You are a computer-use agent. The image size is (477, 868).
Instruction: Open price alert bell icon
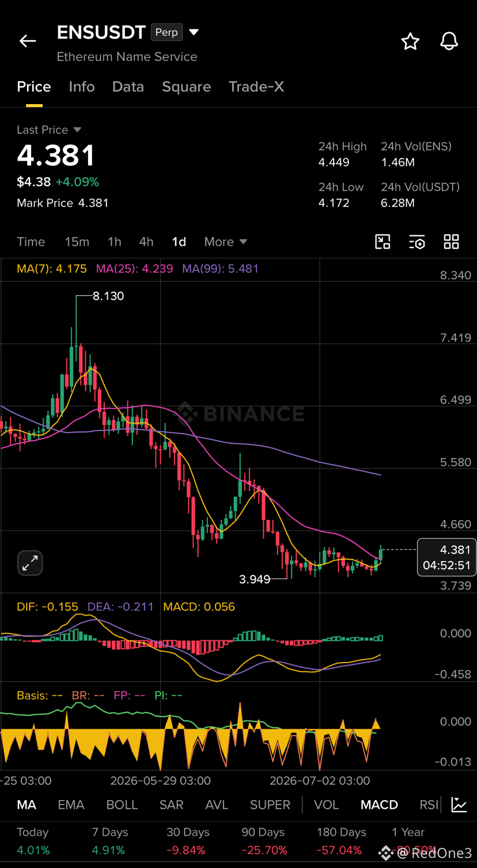coord(449,41)
